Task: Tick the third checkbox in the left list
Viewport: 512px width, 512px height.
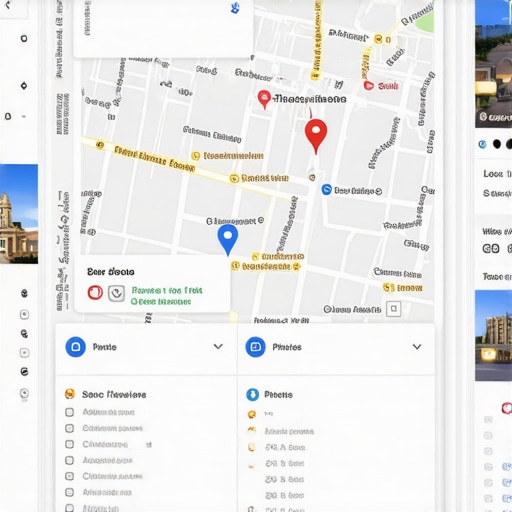Action: click(x=69, y=444)
